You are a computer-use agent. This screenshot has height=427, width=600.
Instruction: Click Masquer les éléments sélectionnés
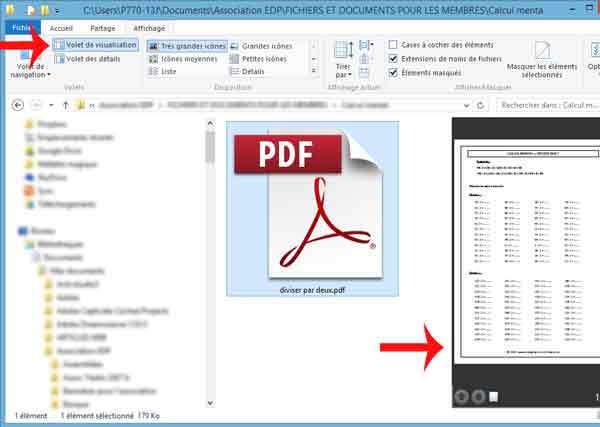click(x=542, y=60)
